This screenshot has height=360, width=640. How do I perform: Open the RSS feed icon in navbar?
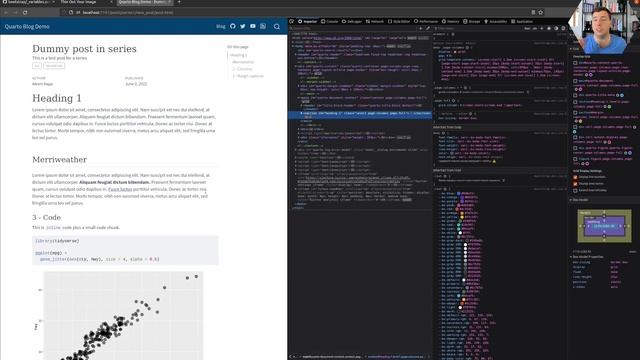click(x=263, y=26)
